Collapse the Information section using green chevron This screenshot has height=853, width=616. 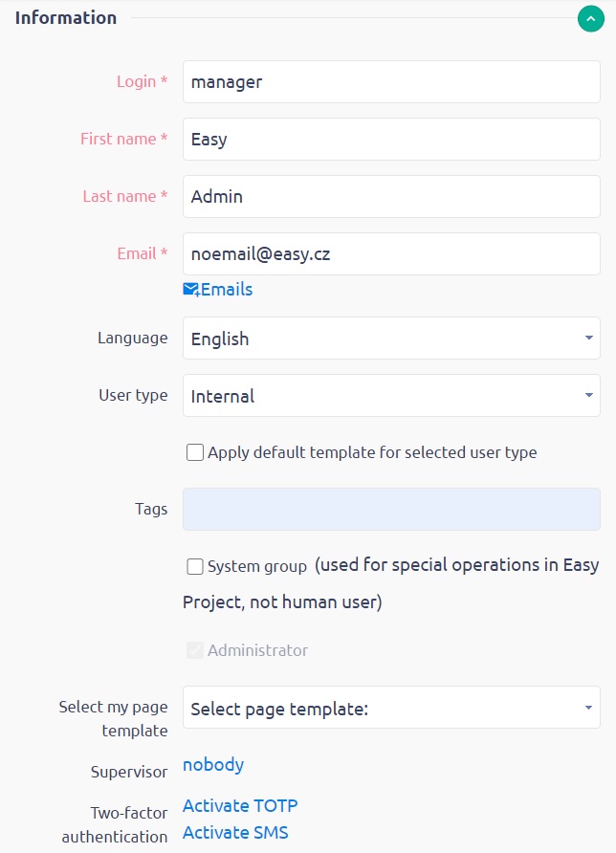590,18
